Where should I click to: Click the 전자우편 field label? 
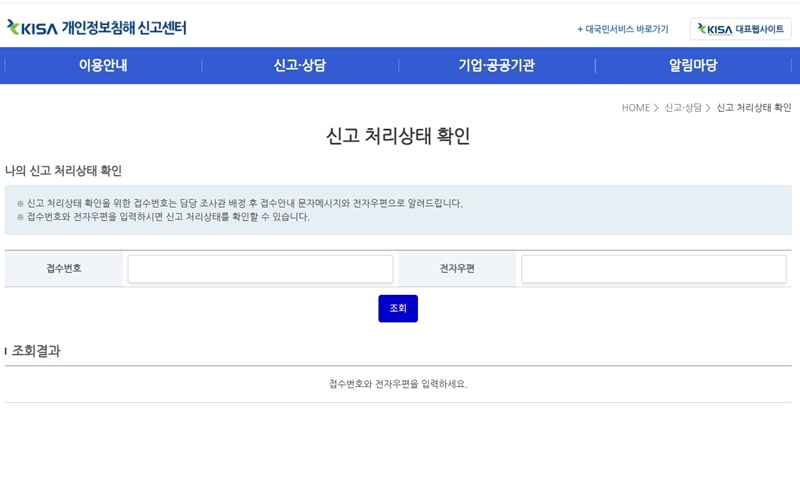457,268
